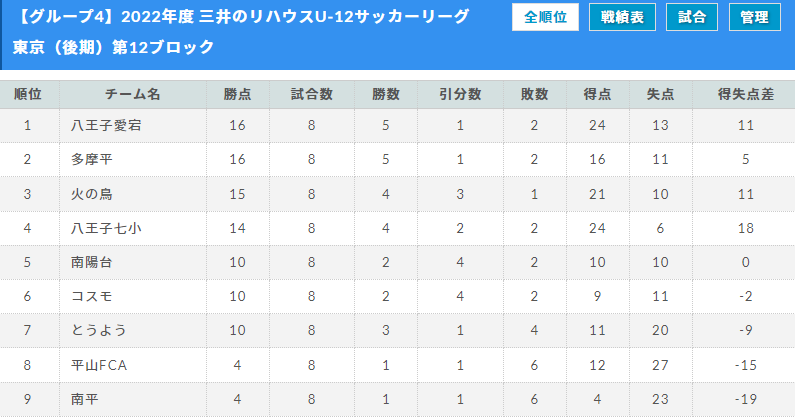Sort by the 勝点 column header
Viewport: 795px width, 417px height.
pyautogui.click(x=237, y=95)
